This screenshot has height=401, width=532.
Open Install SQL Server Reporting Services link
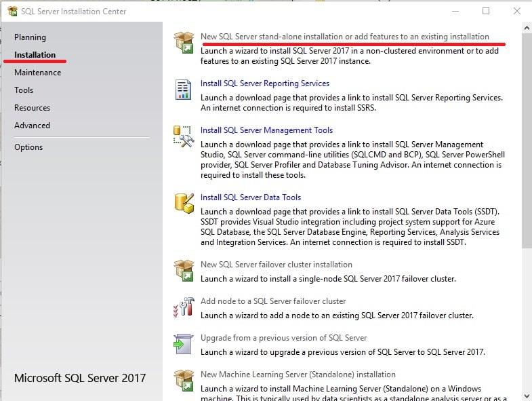pyautogui.click(x=265, y=83)
